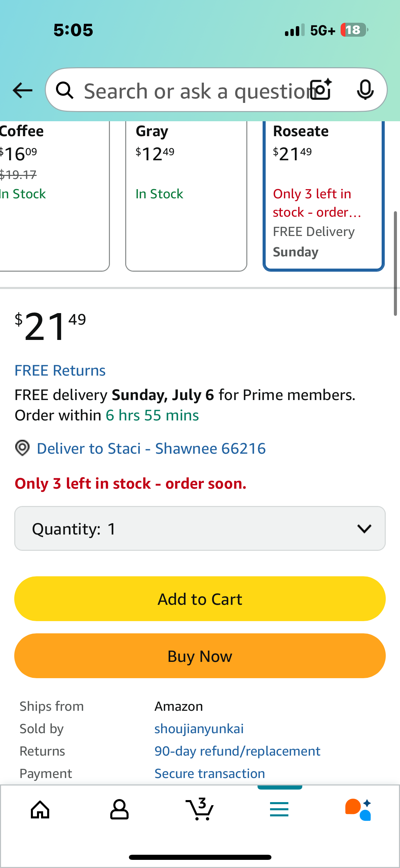Expand the Quantity dropdown
The width and height of the screenshot is (400, 868).
200,528
